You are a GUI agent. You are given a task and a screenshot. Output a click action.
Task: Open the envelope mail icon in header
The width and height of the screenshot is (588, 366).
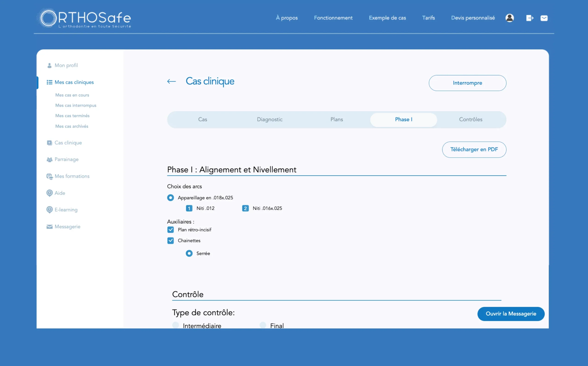pos(544,18)
